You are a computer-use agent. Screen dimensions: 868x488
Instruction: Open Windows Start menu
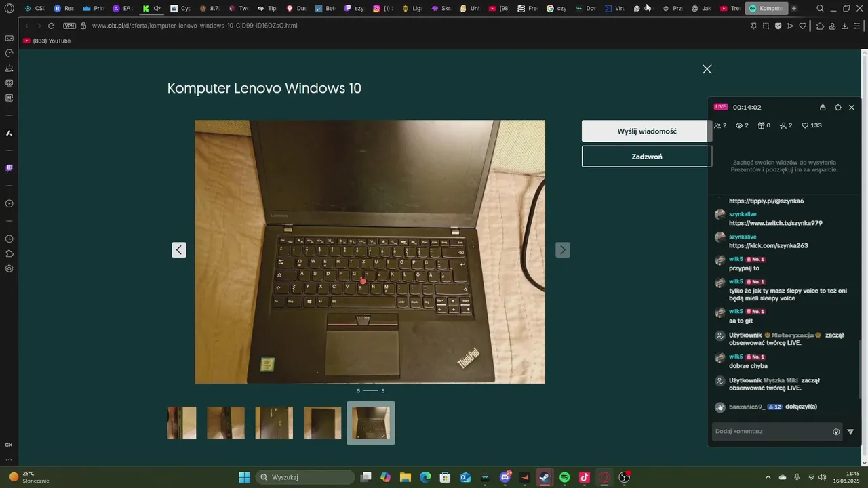244,477
